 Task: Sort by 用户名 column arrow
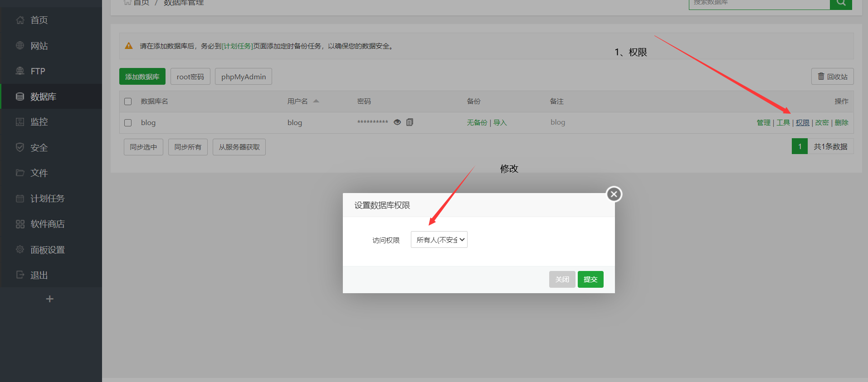(x=316, y=101)
